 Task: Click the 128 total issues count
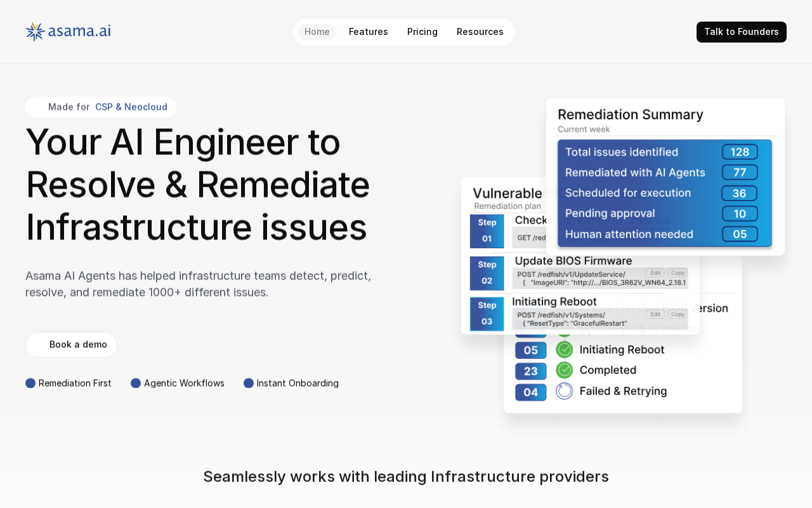click(x=740, y=152)
